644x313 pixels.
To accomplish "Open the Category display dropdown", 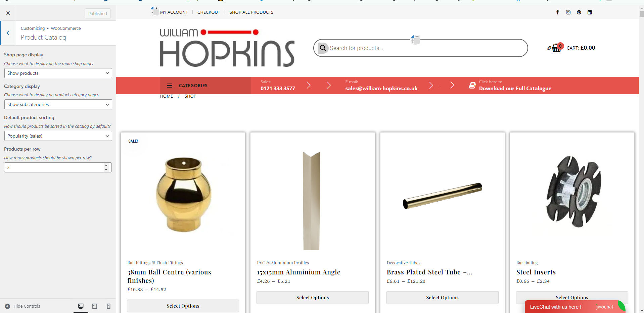I will point(58,104).
